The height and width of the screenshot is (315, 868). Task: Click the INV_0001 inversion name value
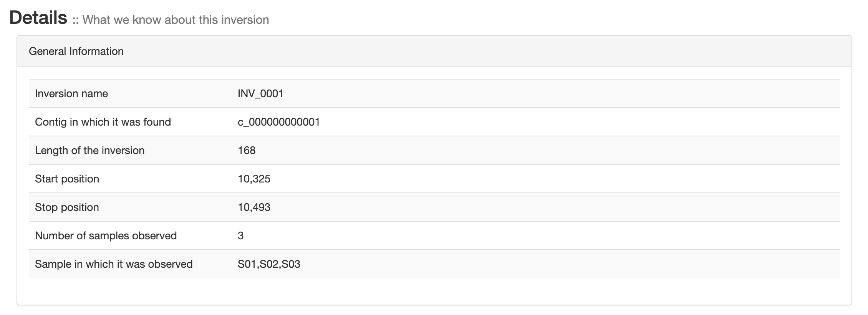click(x=260, y=94)
